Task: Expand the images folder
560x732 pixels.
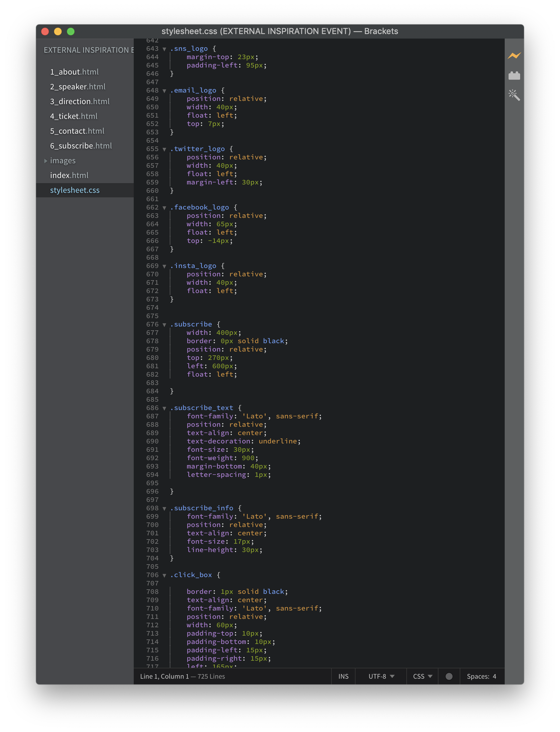Action: tap(46, 161)
